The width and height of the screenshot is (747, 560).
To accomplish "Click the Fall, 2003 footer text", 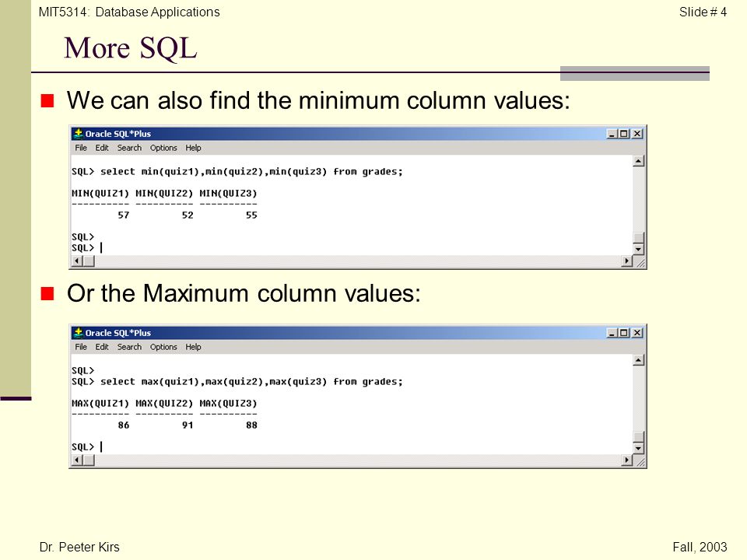I will [700, 547].
